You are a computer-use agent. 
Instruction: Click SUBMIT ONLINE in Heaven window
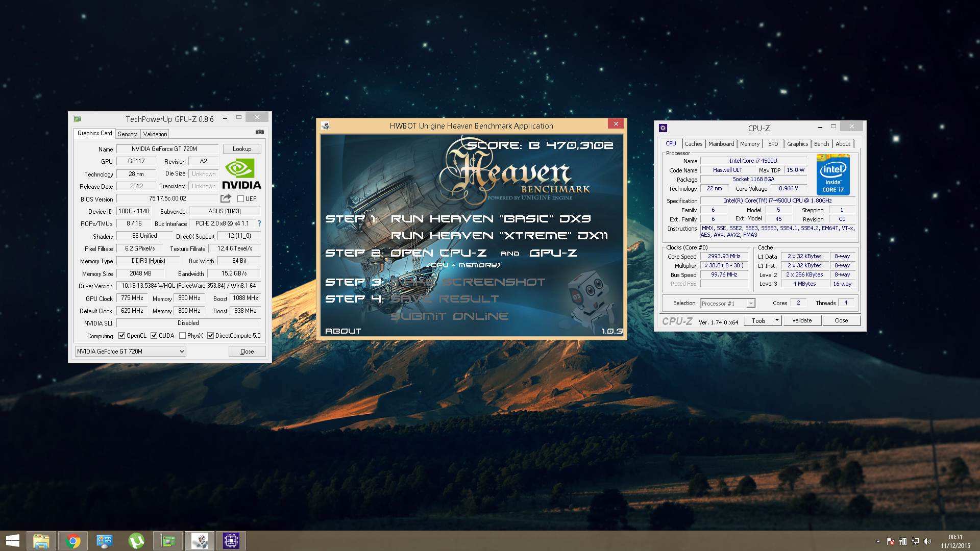coord(449,316)
